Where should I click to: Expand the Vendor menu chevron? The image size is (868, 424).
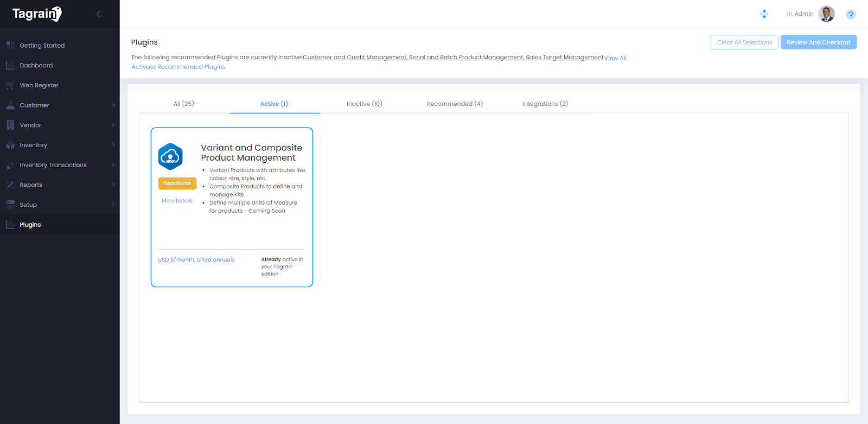[113, 125]
